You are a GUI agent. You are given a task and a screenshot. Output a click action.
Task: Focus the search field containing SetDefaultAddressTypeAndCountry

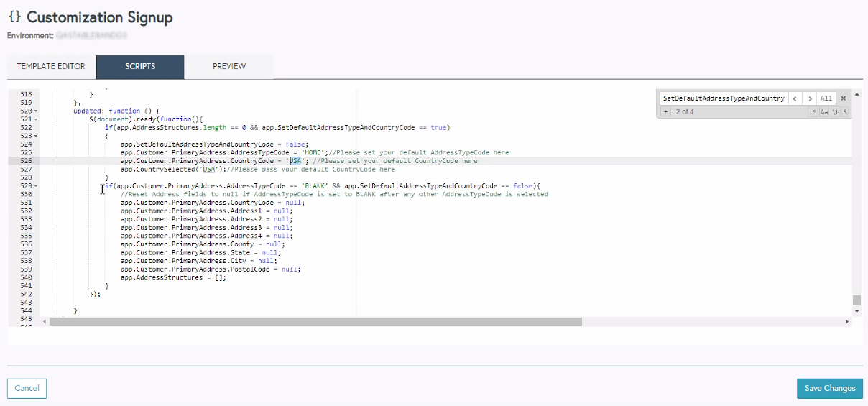click(x=724, y=98)
